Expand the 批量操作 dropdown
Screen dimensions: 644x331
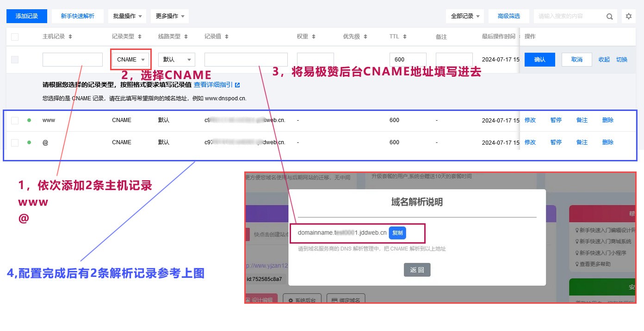[127, 16]
